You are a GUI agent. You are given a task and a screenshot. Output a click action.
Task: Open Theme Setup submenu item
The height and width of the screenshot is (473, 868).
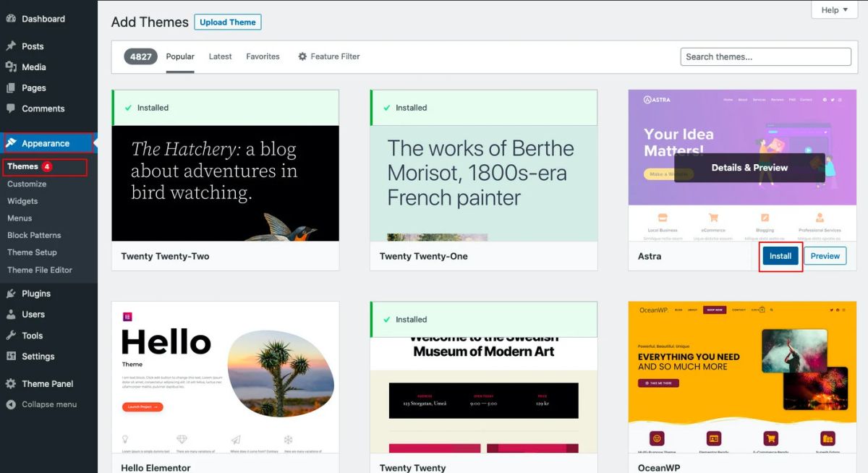pos(32,252)
